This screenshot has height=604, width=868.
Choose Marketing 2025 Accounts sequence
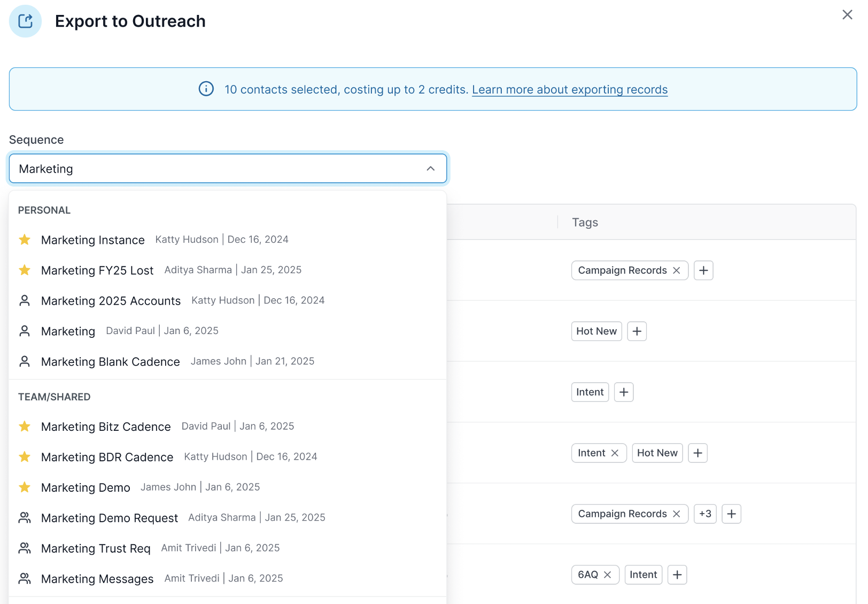[x=228, y=300]
